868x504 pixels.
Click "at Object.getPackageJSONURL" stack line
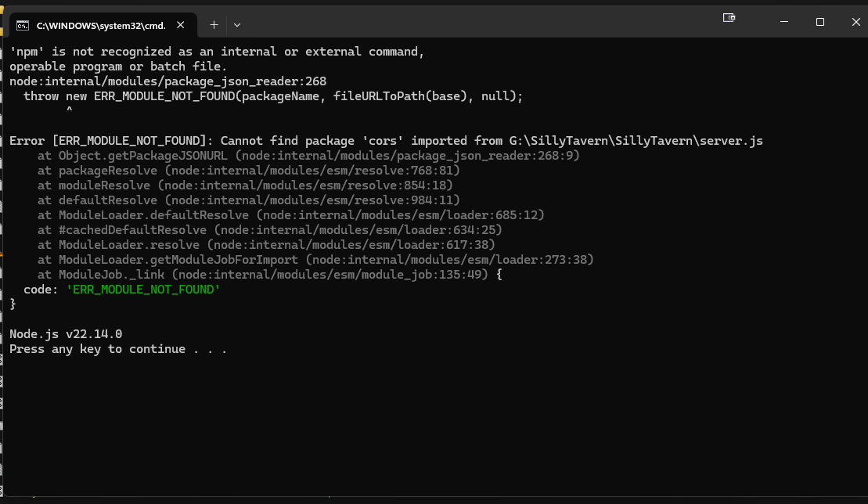pyautogui.click(x=308, y=156)
